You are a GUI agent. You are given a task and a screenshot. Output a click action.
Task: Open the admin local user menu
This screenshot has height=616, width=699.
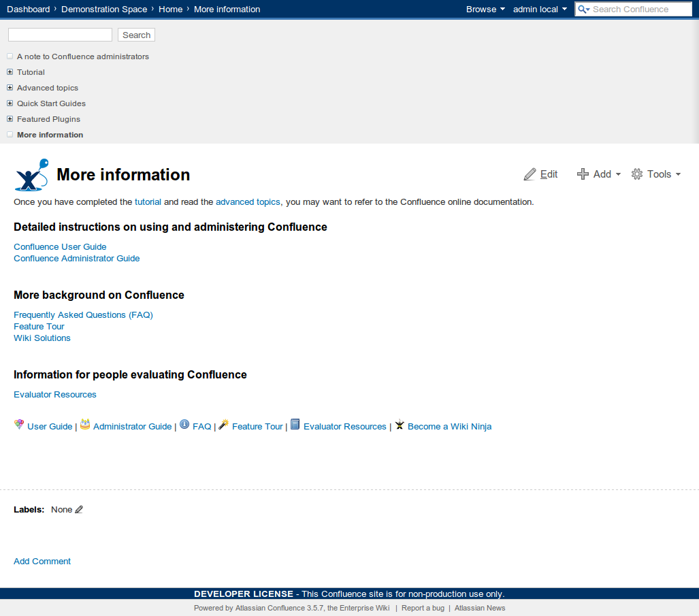point(540,10)
